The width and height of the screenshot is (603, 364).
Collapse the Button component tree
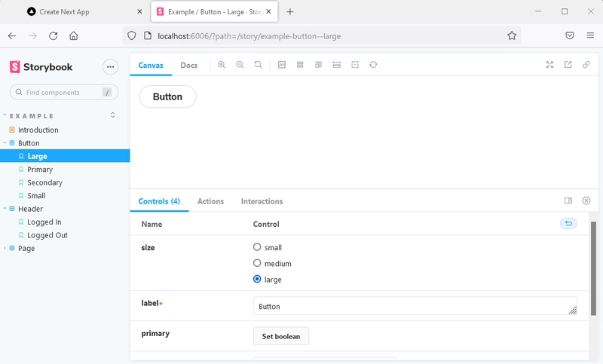click(5, 143)
